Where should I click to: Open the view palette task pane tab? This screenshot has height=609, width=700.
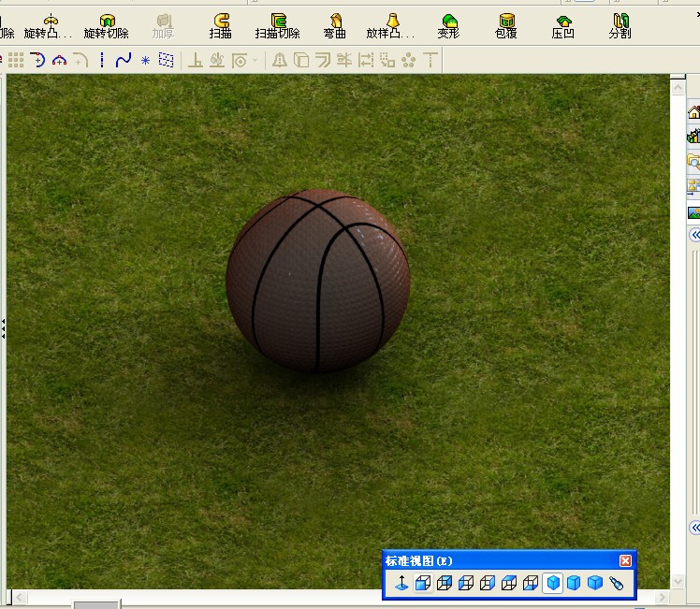tap(693, 186)
